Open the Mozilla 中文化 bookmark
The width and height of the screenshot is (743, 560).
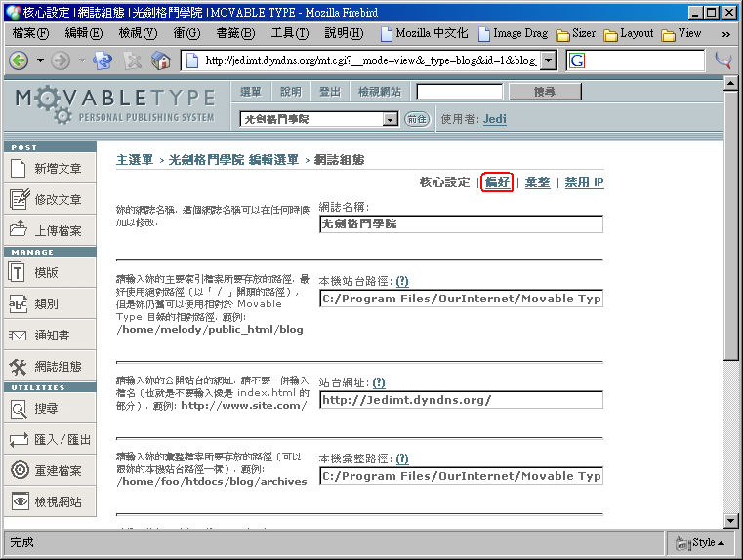pos(425,33)
